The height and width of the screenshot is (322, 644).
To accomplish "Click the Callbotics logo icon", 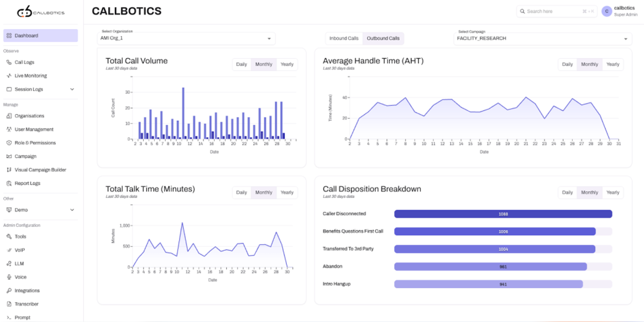I will [x=24, y=12].
